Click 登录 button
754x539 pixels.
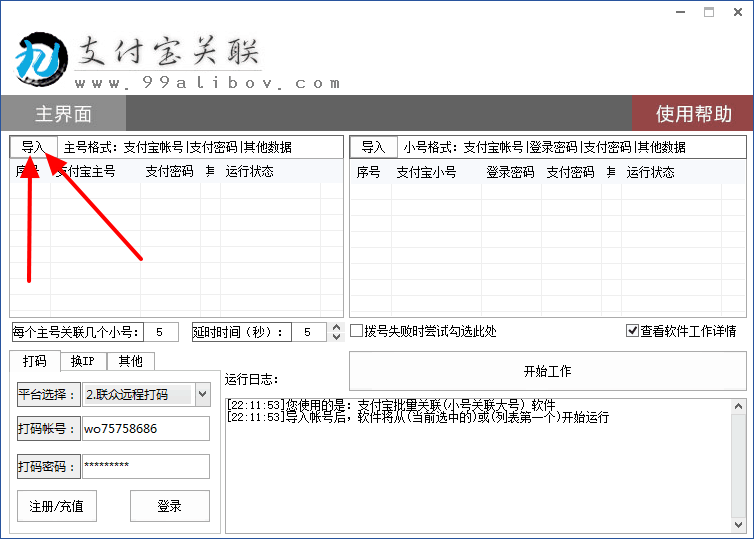pos(170,506)
